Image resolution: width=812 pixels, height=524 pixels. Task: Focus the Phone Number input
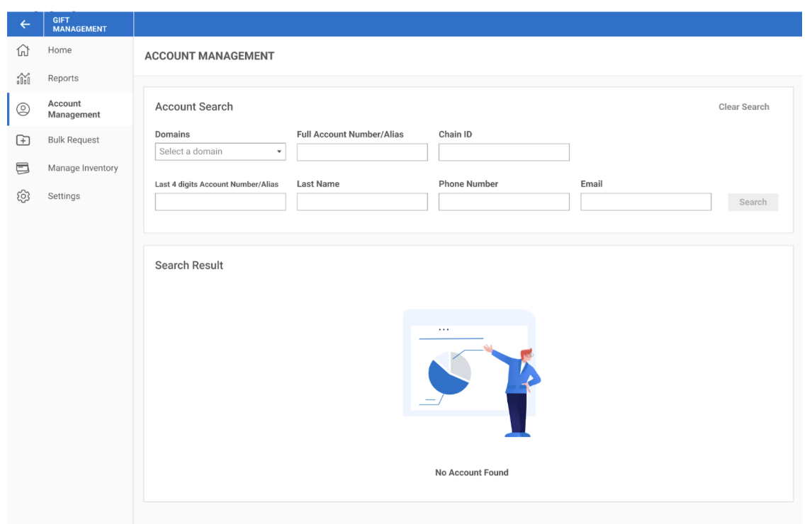click(x=503, y=202)
